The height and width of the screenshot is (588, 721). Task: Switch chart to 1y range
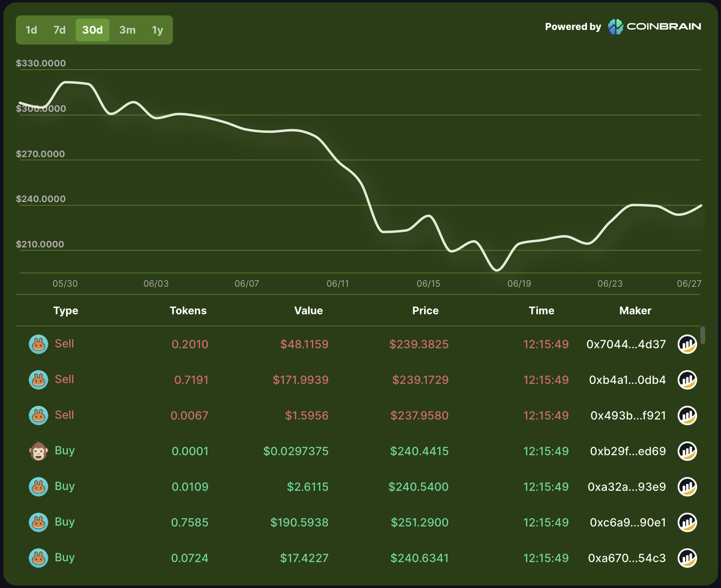coord(157,30)
